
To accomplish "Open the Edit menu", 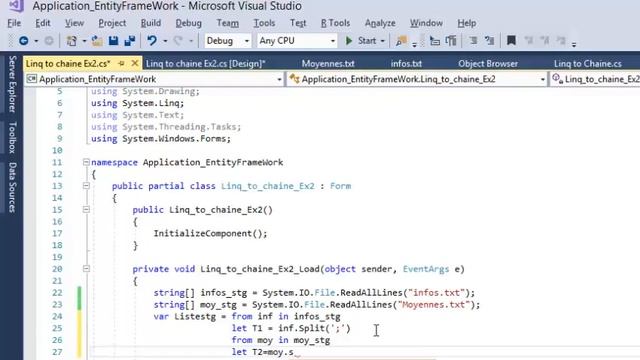I will click(43, 23).
